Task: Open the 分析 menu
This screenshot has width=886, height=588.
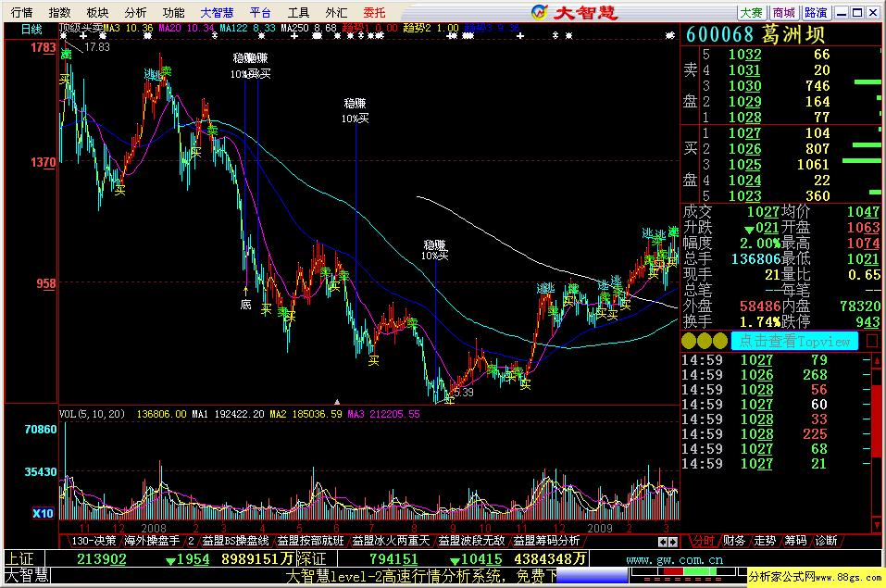Action: point(135,12)
